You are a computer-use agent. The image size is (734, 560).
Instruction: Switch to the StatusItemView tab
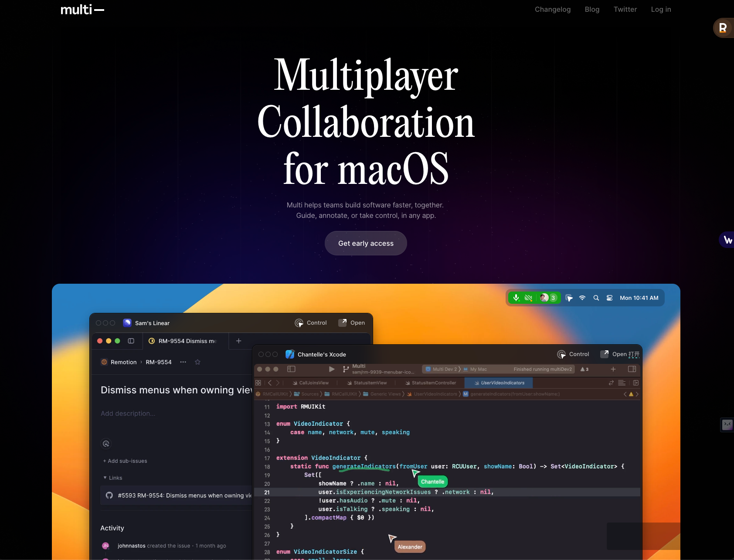coord(367,383)
